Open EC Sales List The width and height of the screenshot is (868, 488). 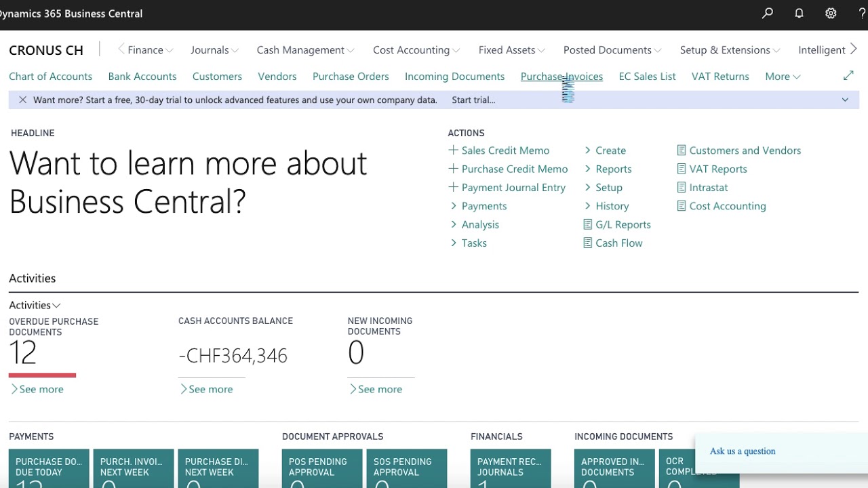[x=647, y=77]
